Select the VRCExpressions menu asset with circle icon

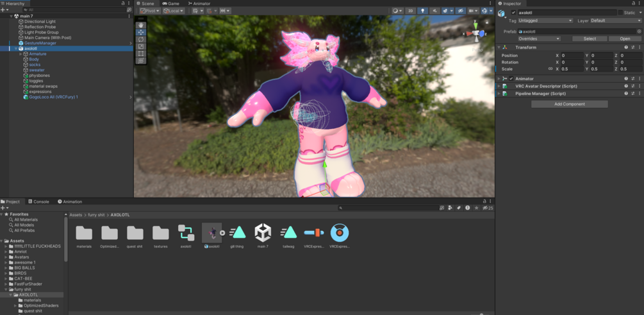click(340, 236)
